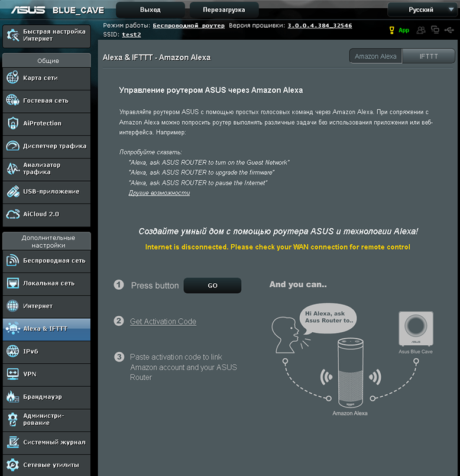
Task: Click the Карта сети globe icon
Action: 13,77
